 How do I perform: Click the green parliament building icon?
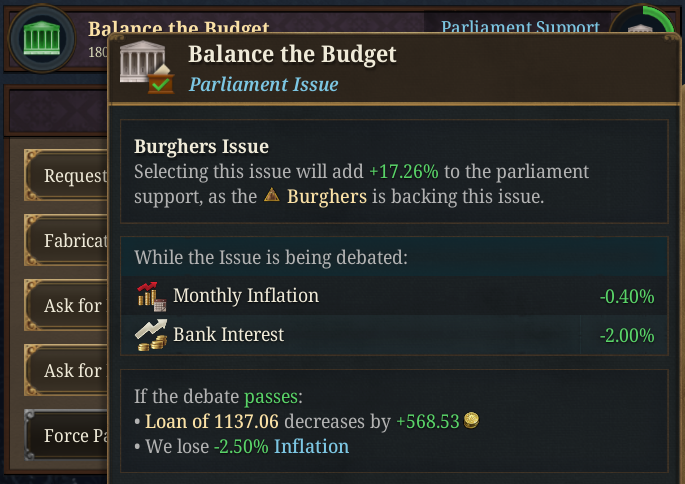(41, 38)
